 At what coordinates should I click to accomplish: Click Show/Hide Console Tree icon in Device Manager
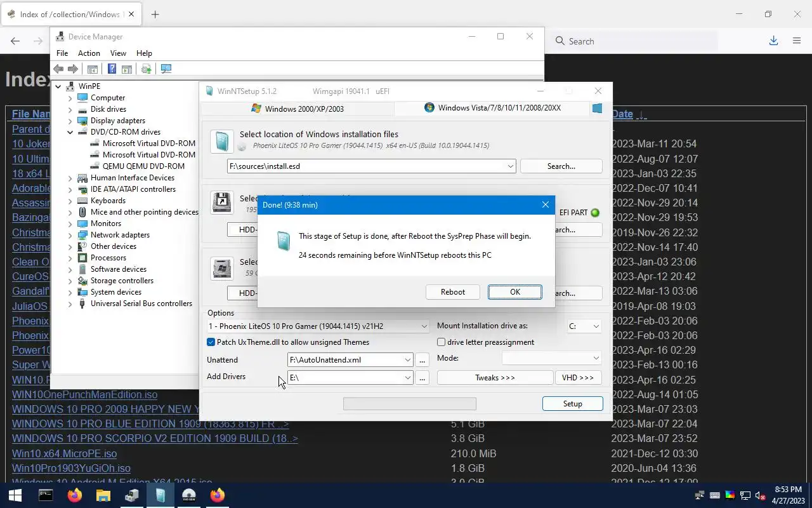pos(93,69)
